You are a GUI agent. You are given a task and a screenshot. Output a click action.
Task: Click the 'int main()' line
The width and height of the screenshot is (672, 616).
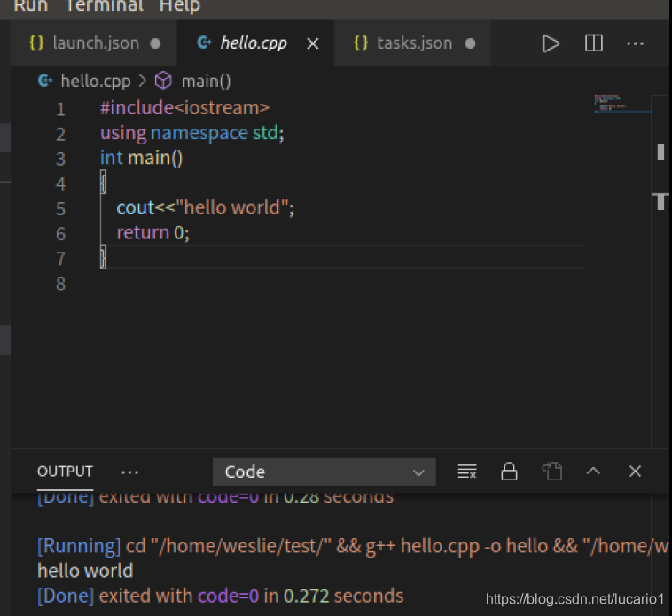coord(142,158)
